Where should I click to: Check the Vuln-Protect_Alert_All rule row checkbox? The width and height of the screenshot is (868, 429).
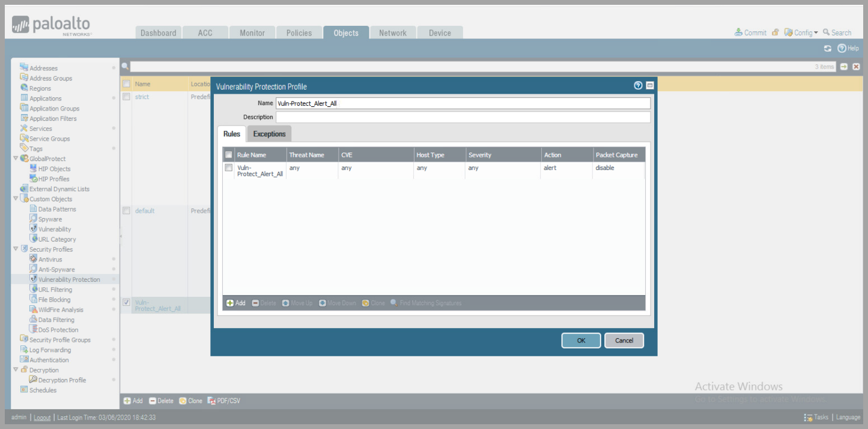tap(228, 168)
